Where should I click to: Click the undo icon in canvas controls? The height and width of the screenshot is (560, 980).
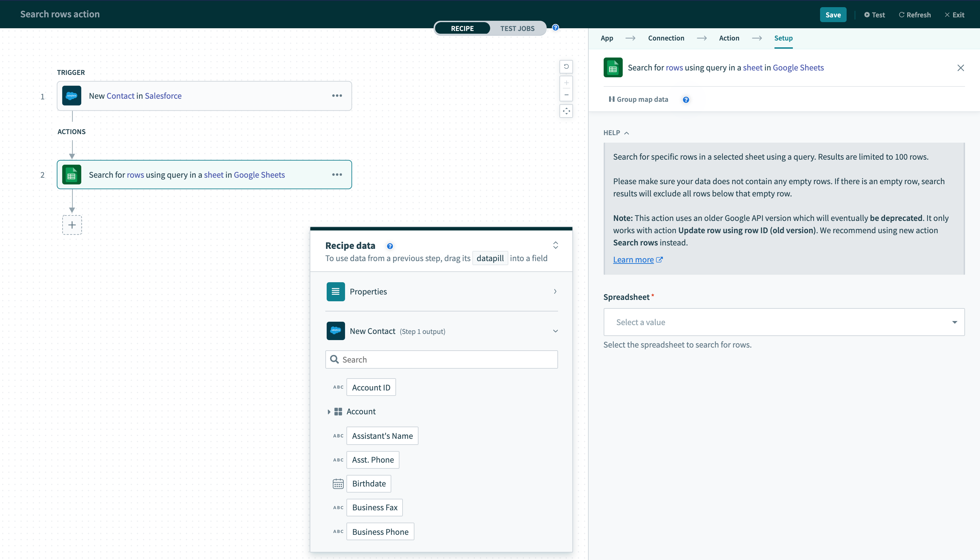click(x=566, y=66)
